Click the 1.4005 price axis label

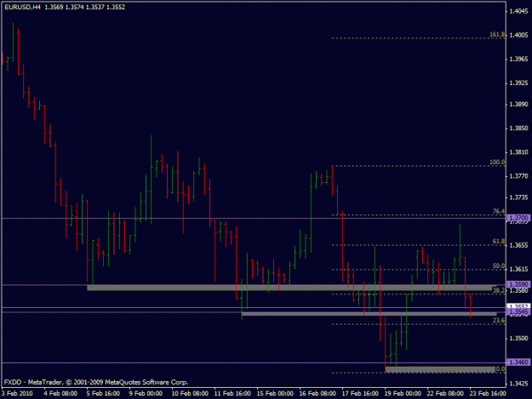pos(518,35)
